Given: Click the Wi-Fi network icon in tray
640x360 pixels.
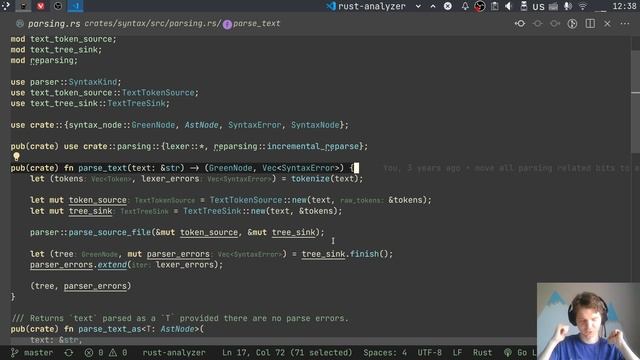Looking at the screenshot, I should point(583,6).
